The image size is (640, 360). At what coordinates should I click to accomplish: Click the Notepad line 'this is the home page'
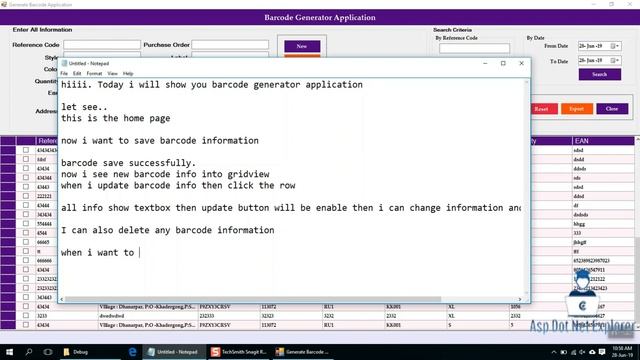[116, 118]
